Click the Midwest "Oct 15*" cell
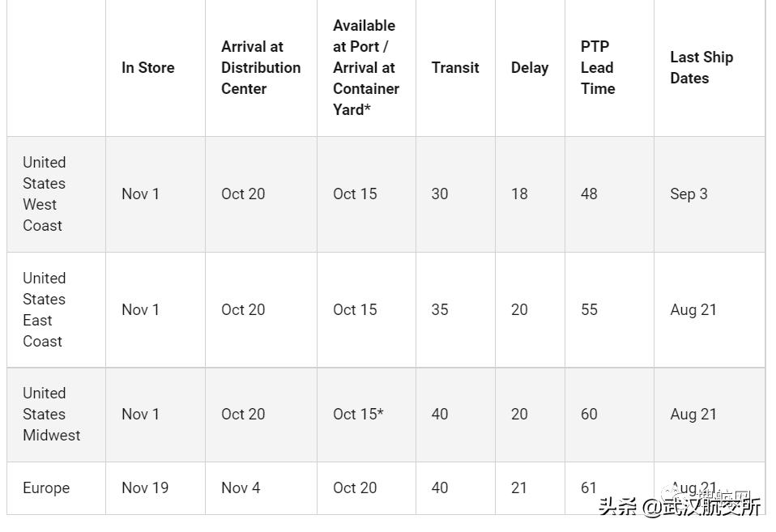 [358, 414]
